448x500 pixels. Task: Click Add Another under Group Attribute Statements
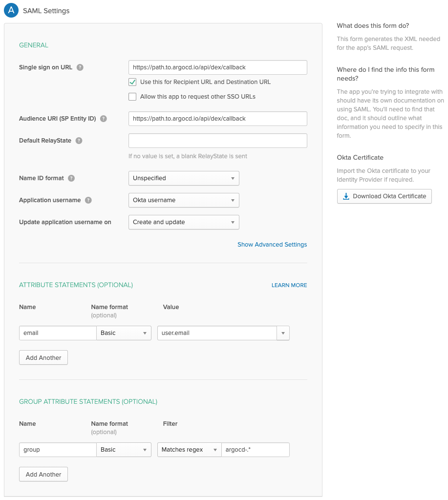pos(43,475)
